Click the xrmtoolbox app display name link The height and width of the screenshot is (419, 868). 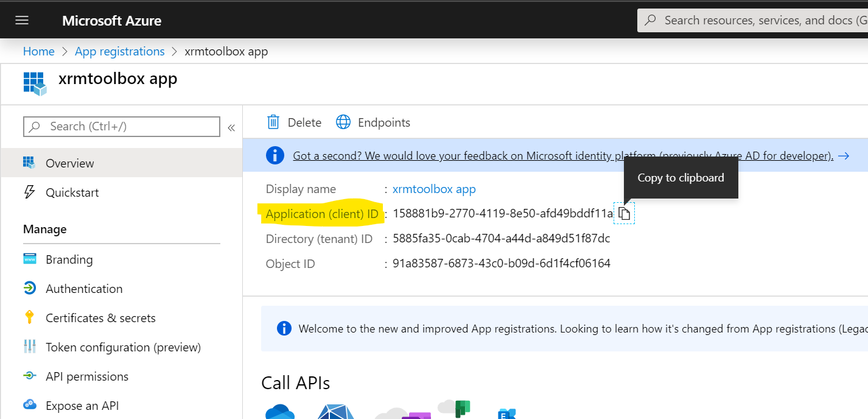pyautogui.click(x=434, y=189)
